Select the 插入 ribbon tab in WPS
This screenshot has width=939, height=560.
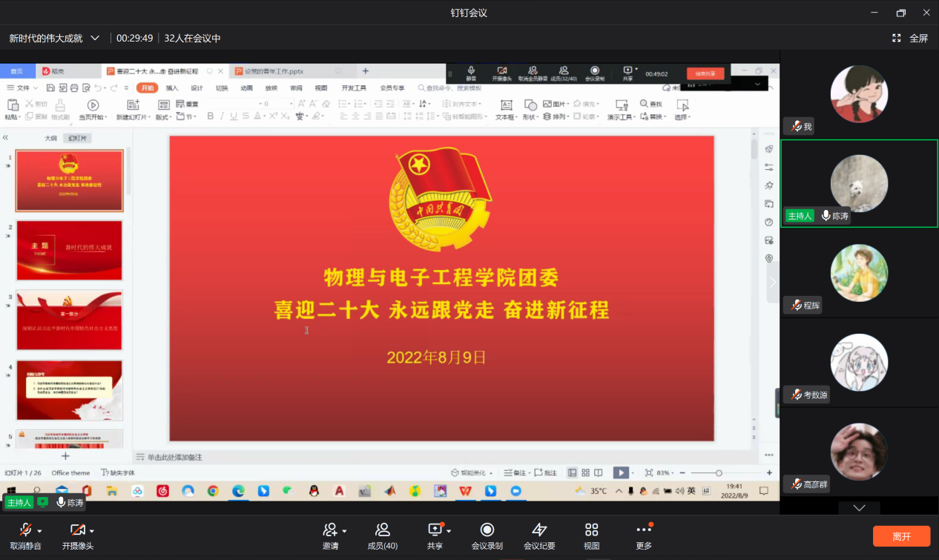pos(172,88)
